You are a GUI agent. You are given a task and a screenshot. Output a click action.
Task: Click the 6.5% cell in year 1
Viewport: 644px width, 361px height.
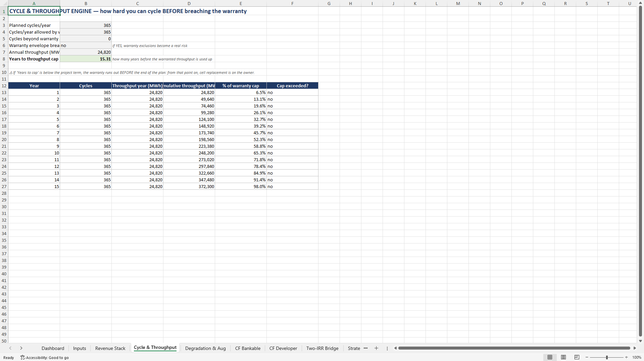click(241, 92)
